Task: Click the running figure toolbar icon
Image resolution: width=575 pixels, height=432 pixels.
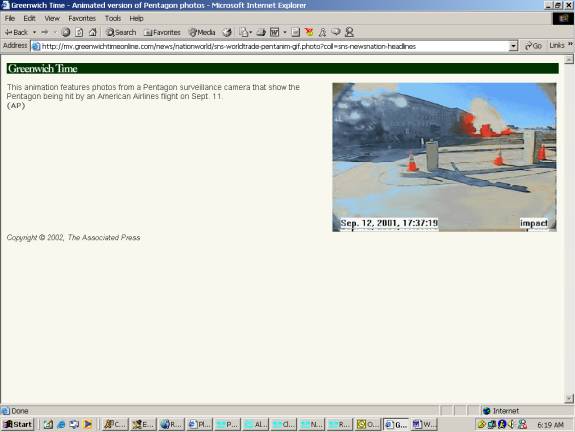Action: tap(322, 32)
